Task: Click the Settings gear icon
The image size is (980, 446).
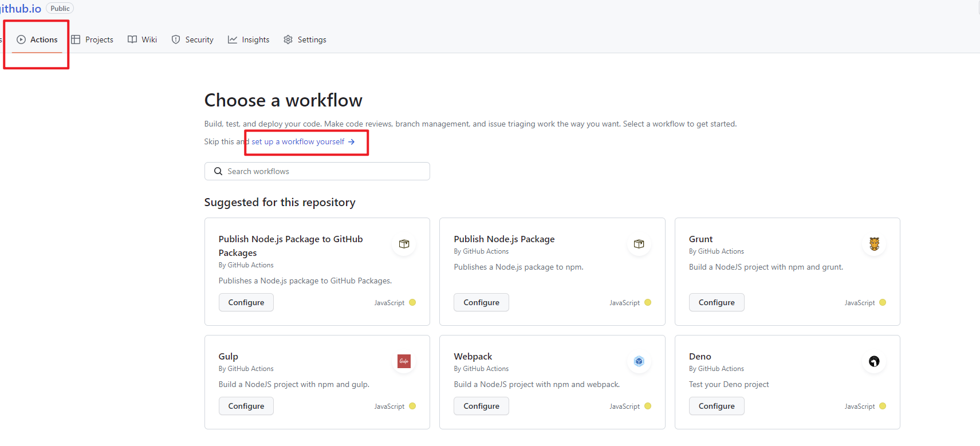Action: [x=288, y=40]
